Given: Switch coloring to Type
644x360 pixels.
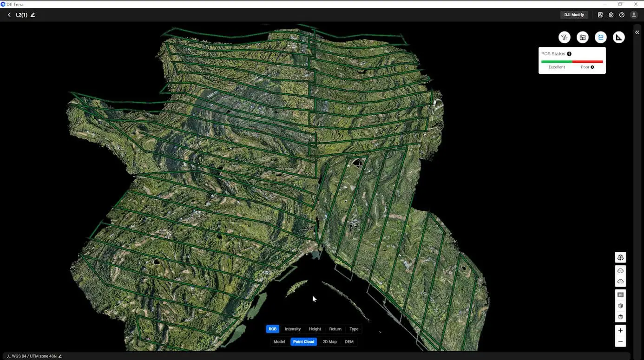Looking at the screenshot, I should tap(354, 329).
